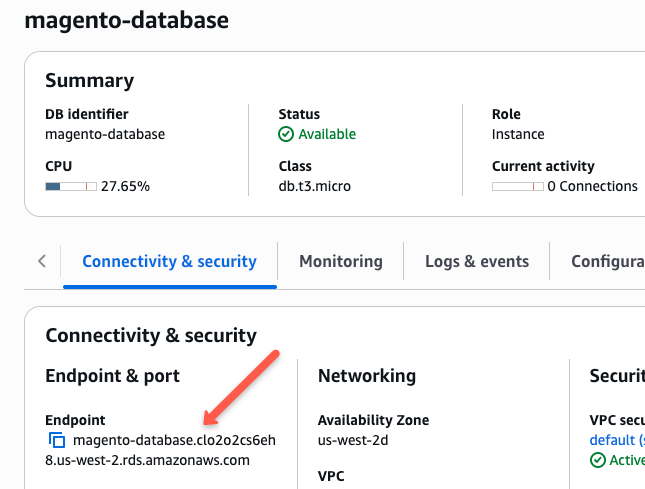Click the Active security group status text

pos(627,460)
